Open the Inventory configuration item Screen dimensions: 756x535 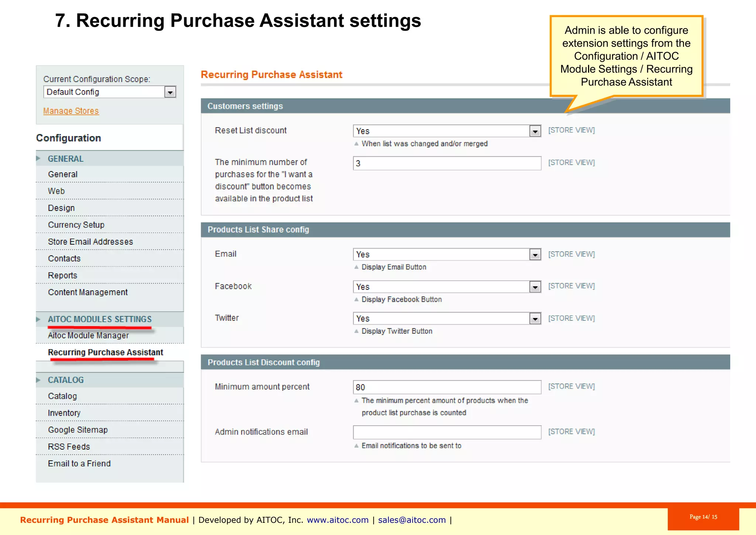[x=64, y=413]
